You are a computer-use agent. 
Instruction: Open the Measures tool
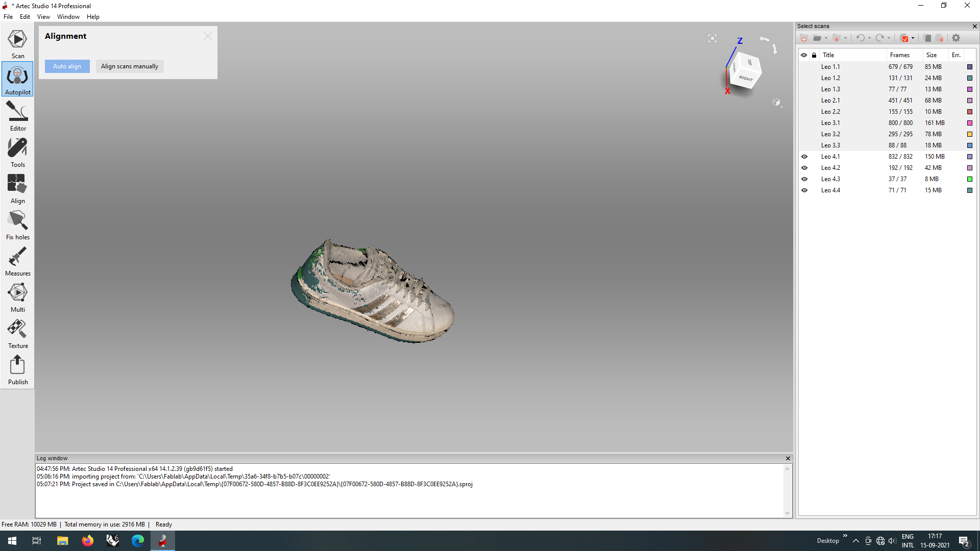[x=17, y=261]
